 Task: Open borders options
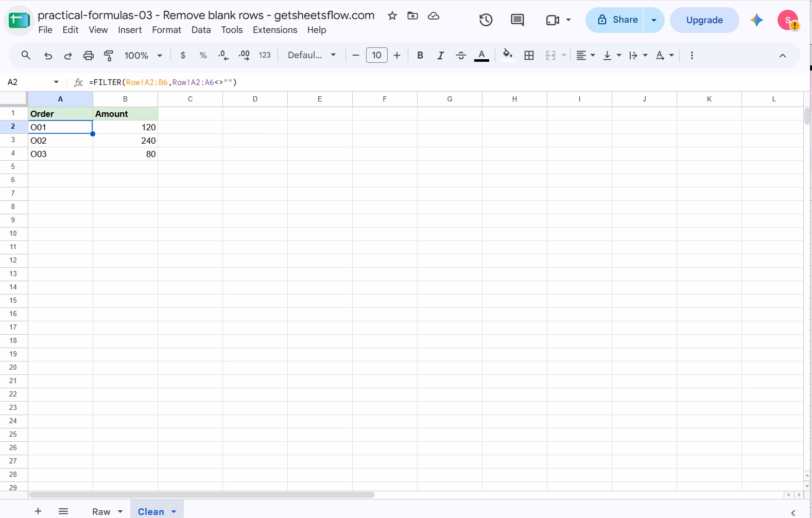[529, 55]
